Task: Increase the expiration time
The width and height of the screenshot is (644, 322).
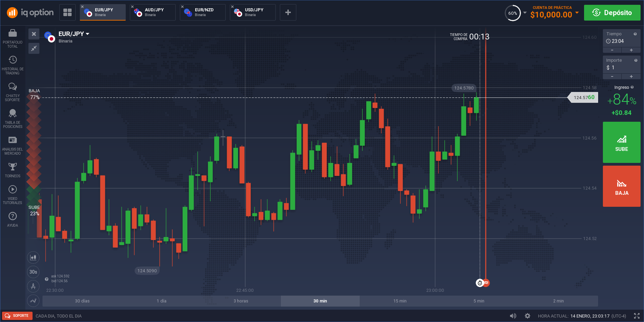Action: (631, 50)
